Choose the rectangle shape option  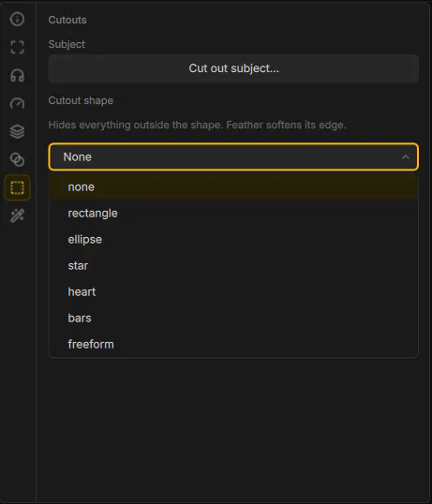click(x=233, y=214)
